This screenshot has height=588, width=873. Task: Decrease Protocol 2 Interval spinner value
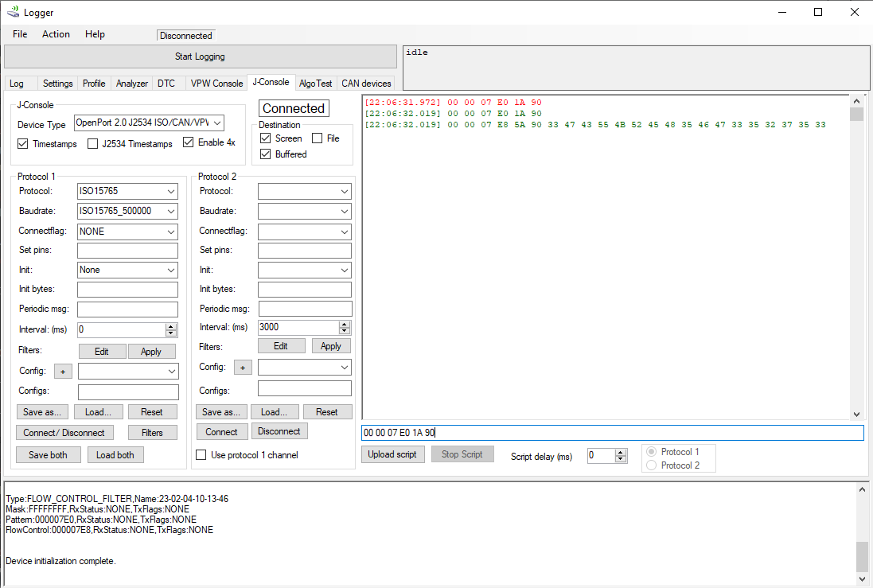pos(345,331)
